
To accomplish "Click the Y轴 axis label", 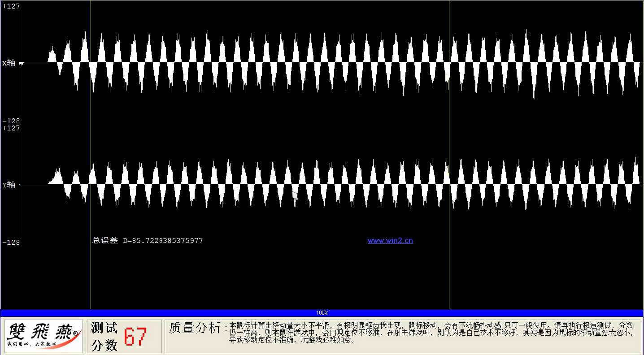I will point(9,185).
